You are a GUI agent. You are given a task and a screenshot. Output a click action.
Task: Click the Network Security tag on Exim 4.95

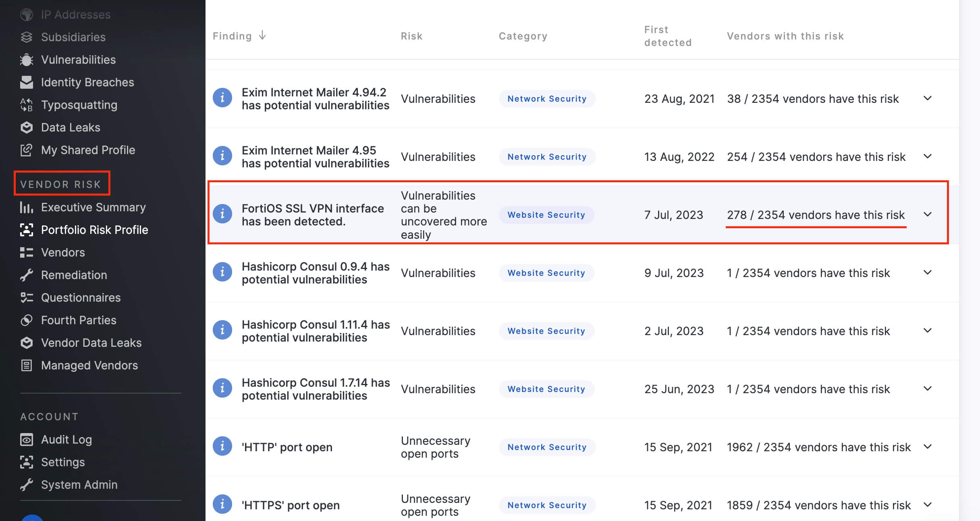point(547,156)
